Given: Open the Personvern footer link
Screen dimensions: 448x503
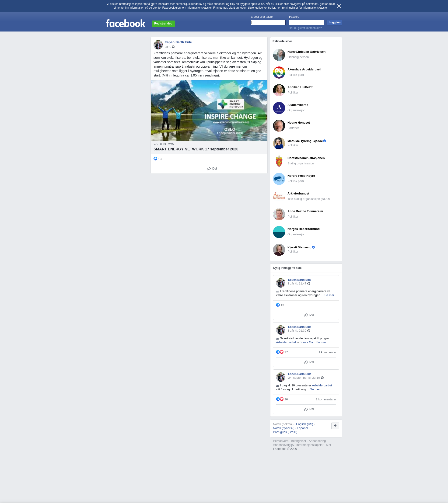Looking at the screenshot, I should pyautogui.click(x=280, y=441).
